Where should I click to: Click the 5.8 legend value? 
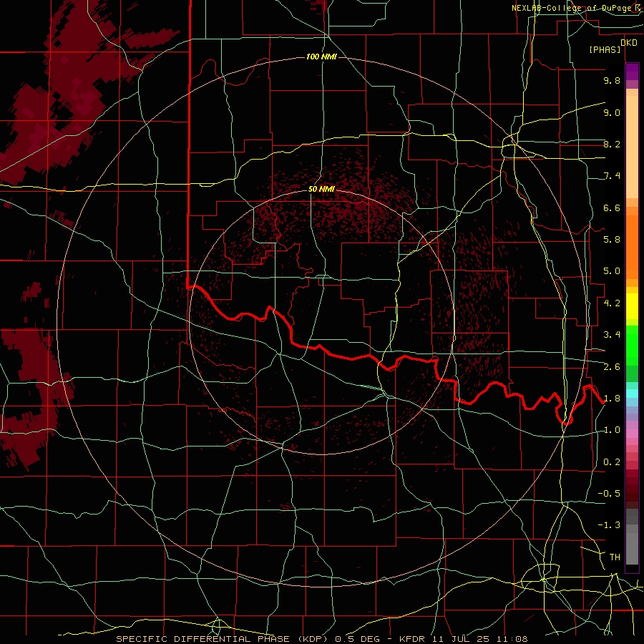[x=612, y=240]
